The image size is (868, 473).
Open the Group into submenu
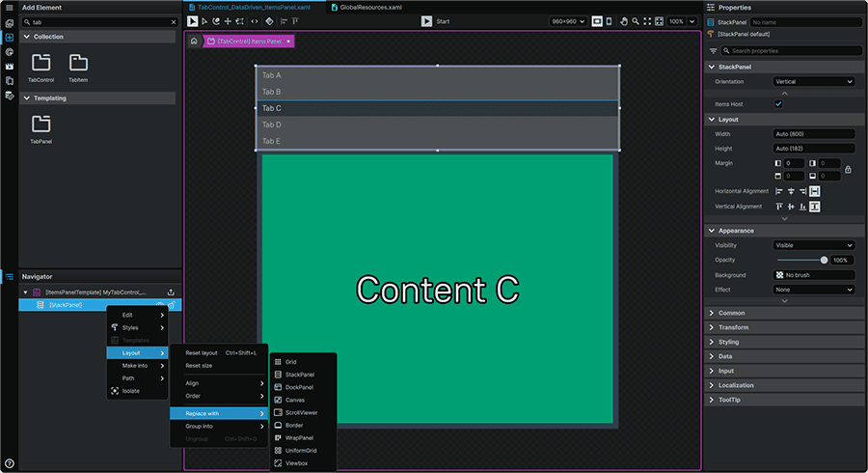pyautogui.click(x=219, y=426)
